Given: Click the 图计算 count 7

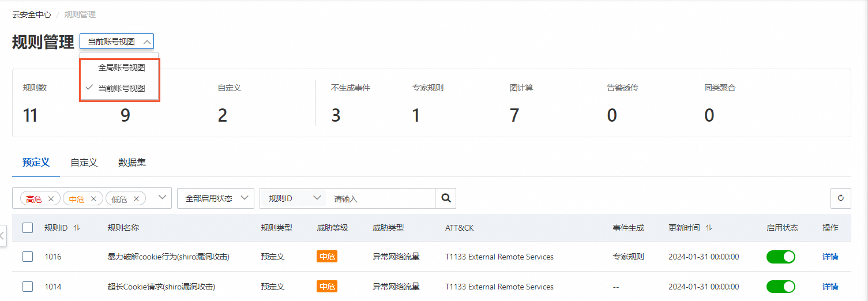Looking at the screenshot, I should [x=514, y=116].
